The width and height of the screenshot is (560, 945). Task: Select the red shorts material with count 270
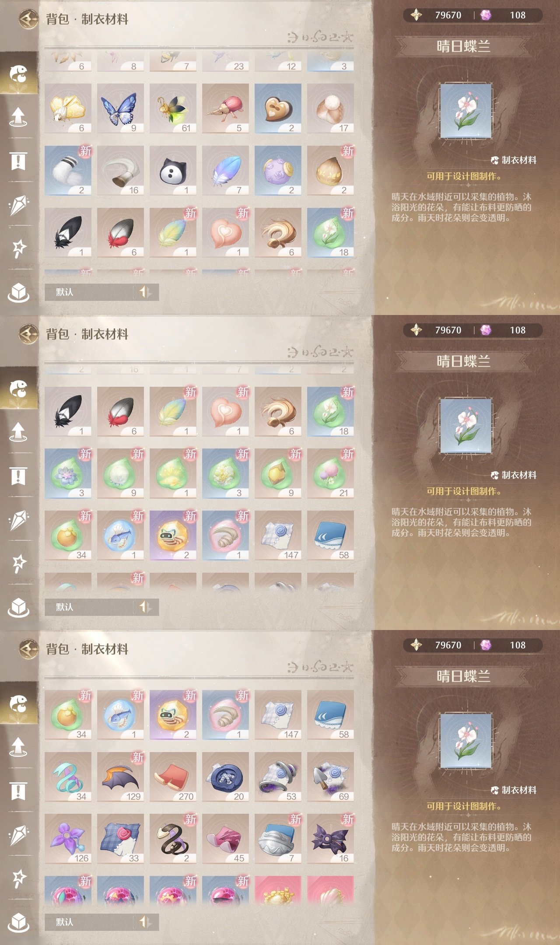coord(173,777)
